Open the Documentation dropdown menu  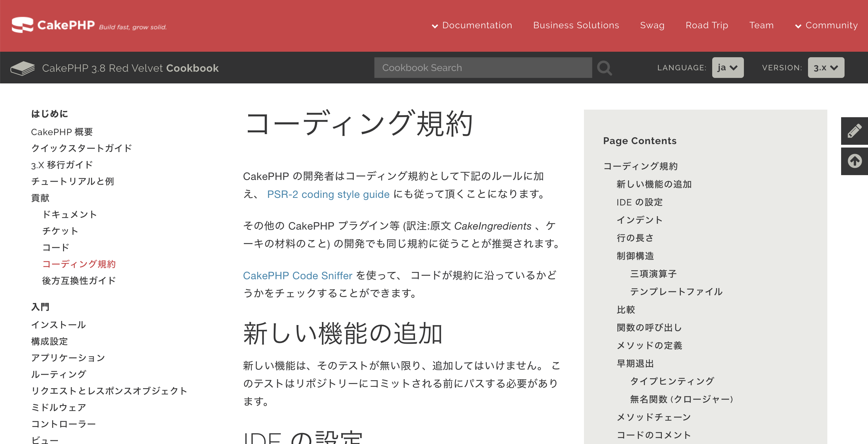click(472, 26)
